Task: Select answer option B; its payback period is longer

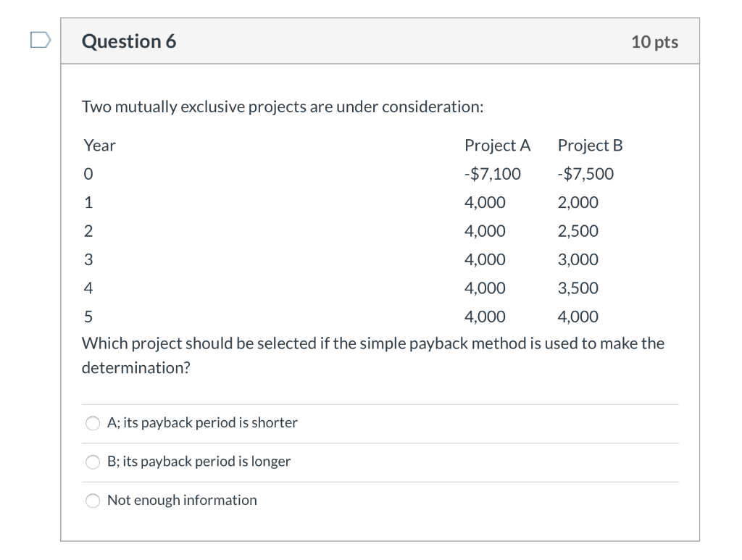Action: [x=92, y=461]
